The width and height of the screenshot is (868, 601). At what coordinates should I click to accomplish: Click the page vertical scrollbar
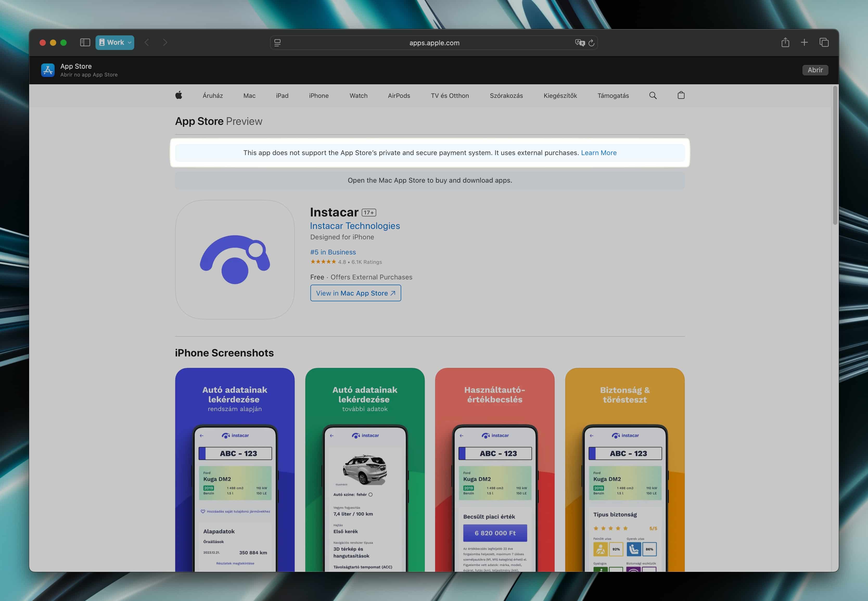pyautogui.click(x=835, y=156)
